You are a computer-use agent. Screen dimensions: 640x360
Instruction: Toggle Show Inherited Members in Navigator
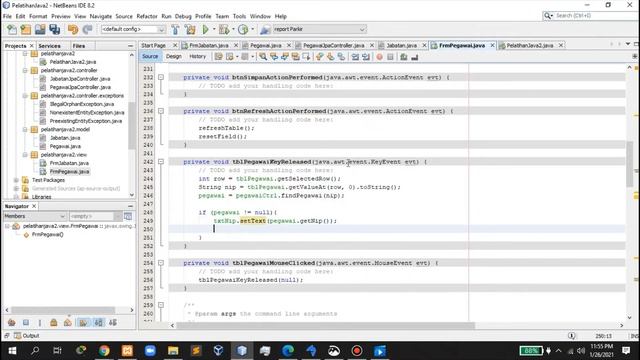pos(11,322)
